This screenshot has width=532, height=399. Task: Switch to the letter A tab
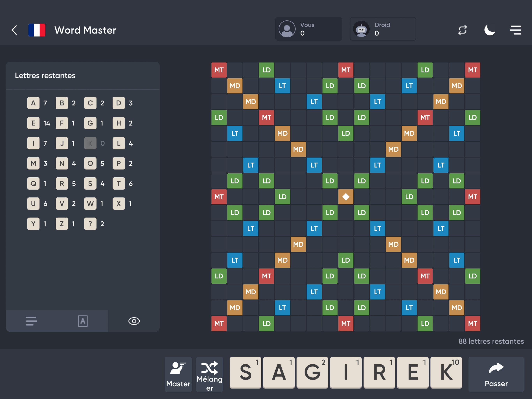click(83, 321)
